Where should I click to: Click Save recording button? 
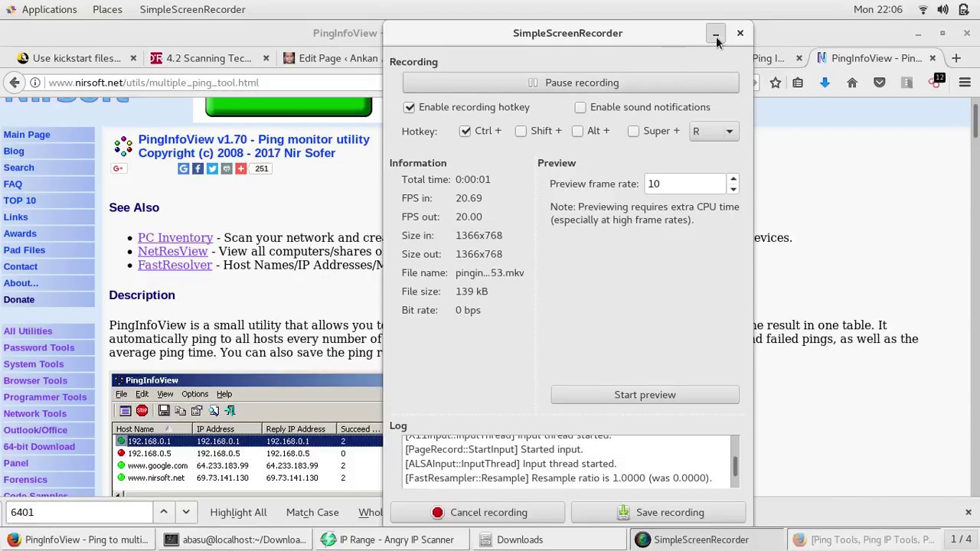coord(658,512)
